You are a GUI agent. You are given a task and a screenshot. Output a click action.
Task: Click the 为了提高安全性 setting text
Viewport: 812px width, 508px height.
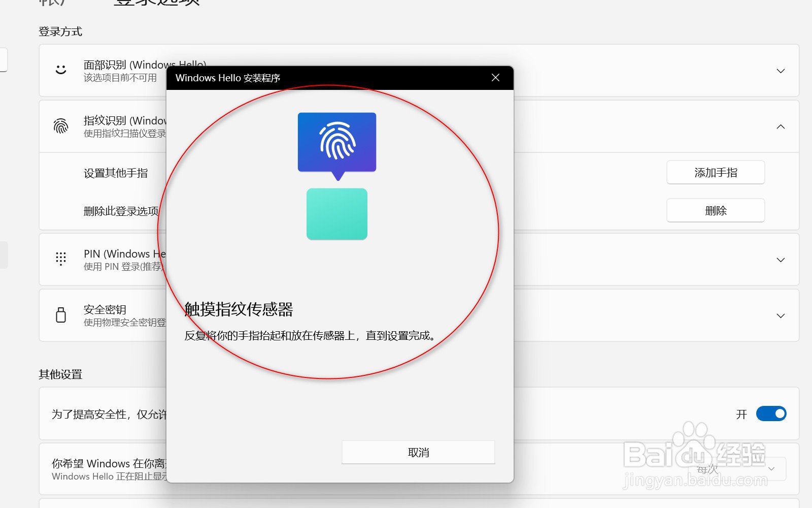[109, 415]
